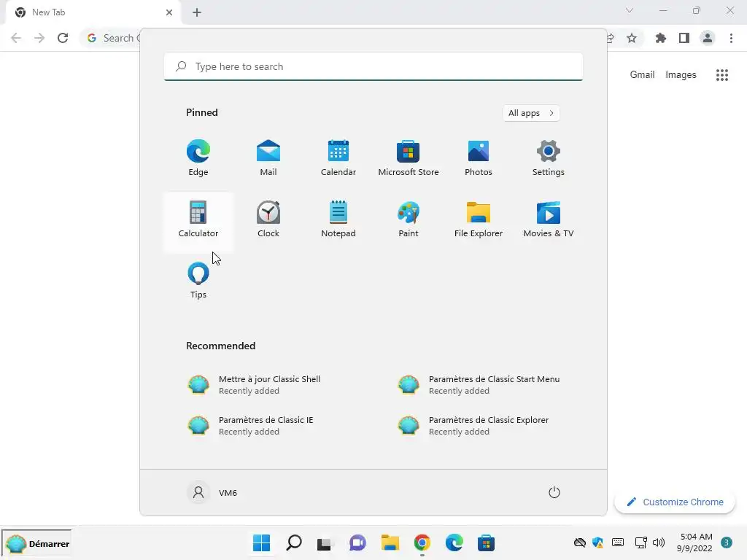Click the OneDrive cloud tray icon
Viewport: 747px width, 560px height.
[x=579, y=542]
